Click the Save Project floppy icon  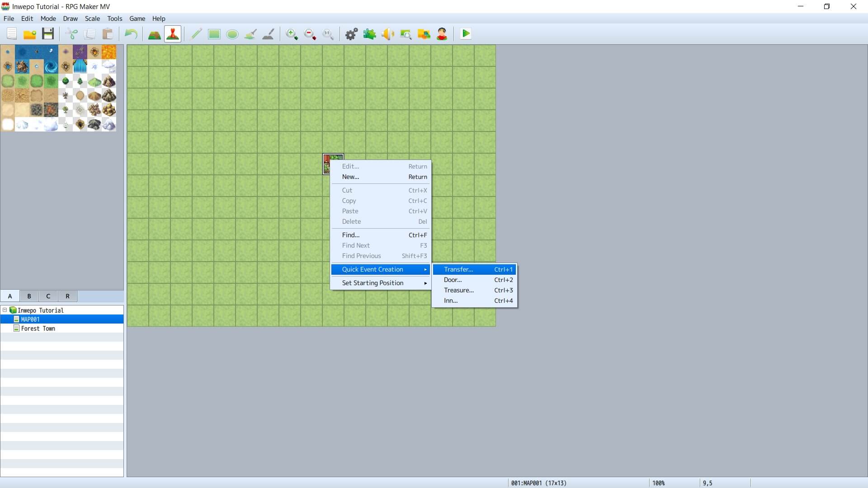click(x=48, y=34)
